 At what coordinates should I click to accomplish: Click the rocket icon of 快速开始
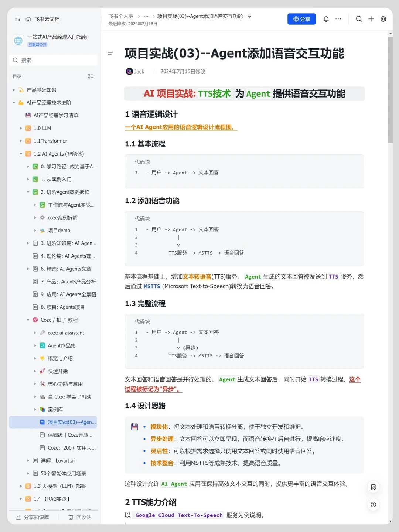tap(42, 371)
